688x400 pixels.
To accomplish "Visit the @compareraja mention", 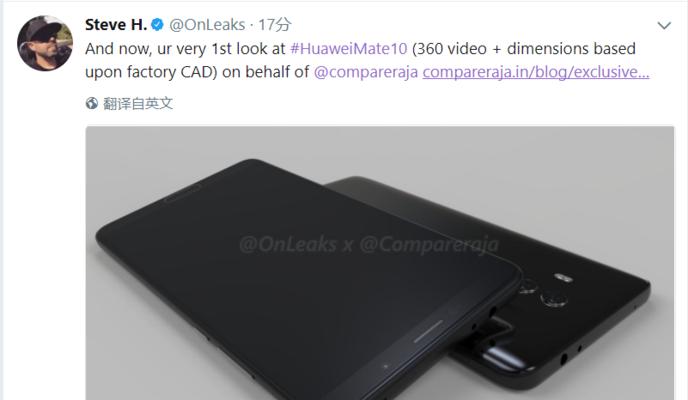I will tap(366, 72).
